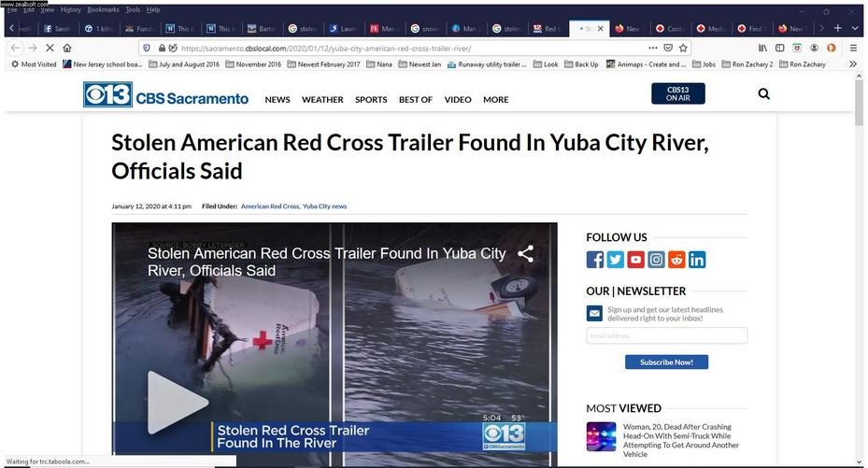Click the site search magnifier icon
The width and height of the screenshot is (868, 468).
pos(764,94)
